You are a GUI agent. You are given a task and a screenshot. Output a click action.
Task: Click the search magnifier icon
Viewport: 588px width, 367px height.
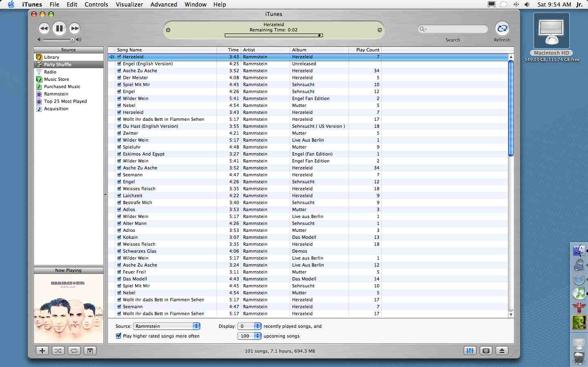(x=423, y=29)
